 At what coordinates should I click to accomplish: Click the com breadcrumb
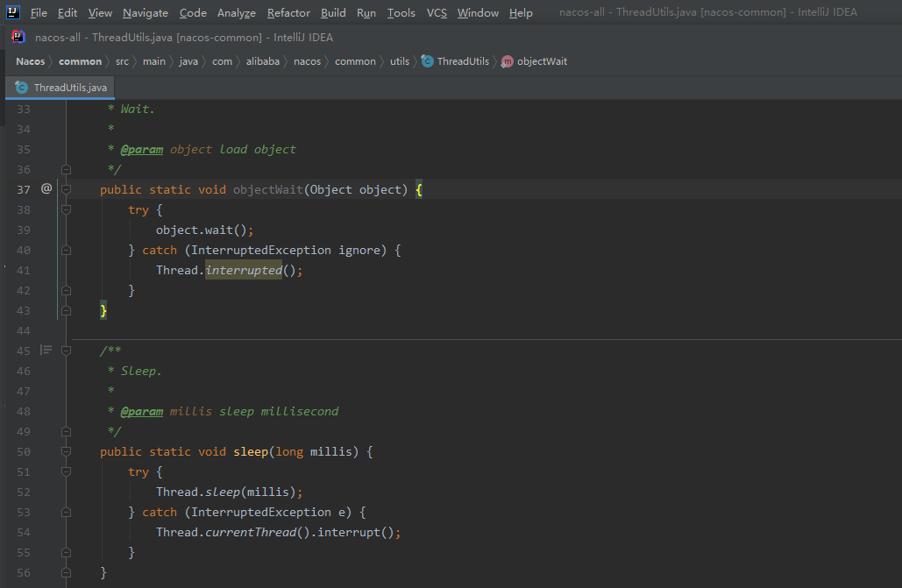[222, 61]
